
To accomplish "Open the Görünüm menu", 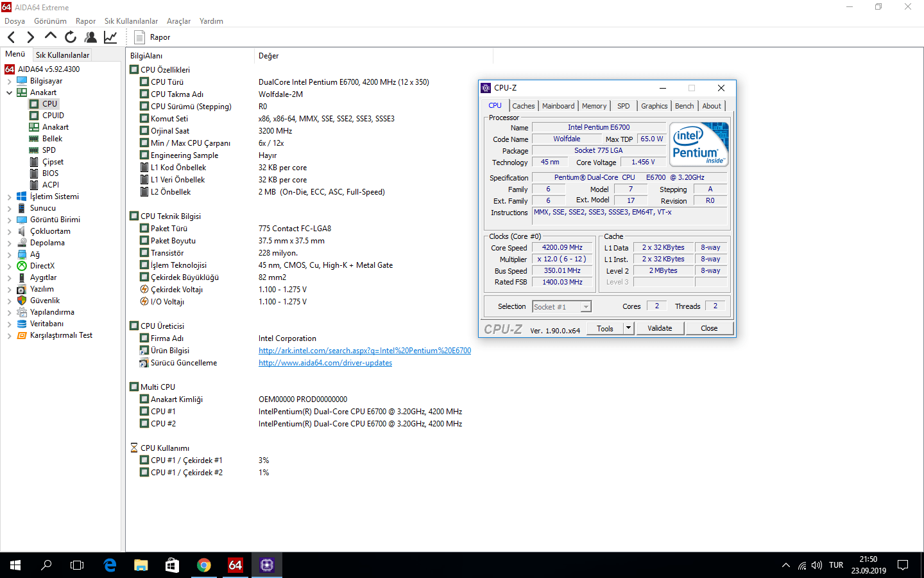I will click(x=50, y=21).
